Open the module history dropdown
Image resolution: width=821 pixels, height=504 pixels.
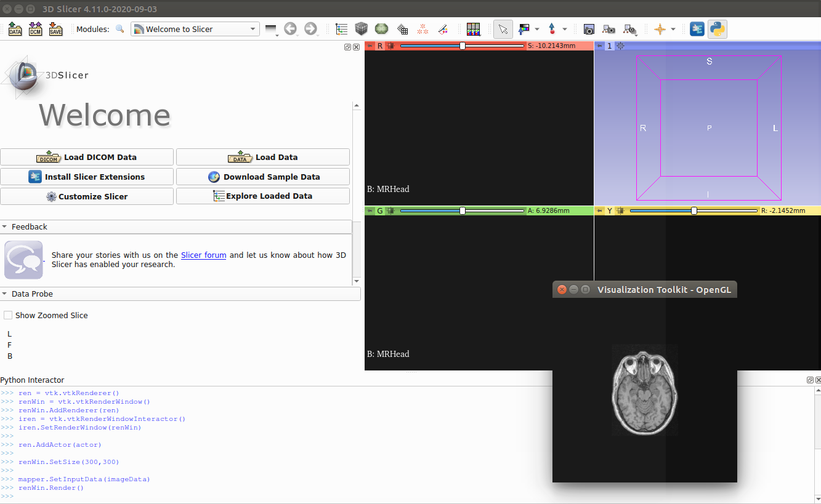click(x=271, y=29)
